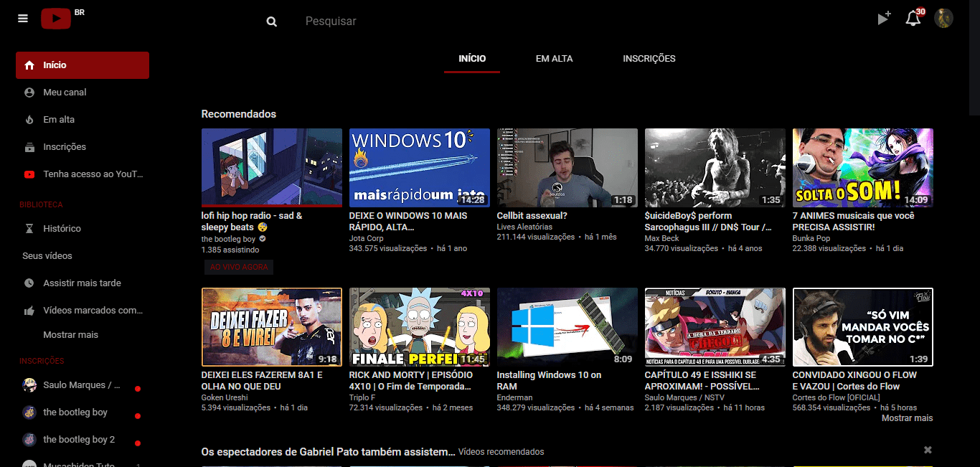The image size is (980, 467).
Task: Click the verified badge beside the bootleg boy
Action: tap(263, 239)
